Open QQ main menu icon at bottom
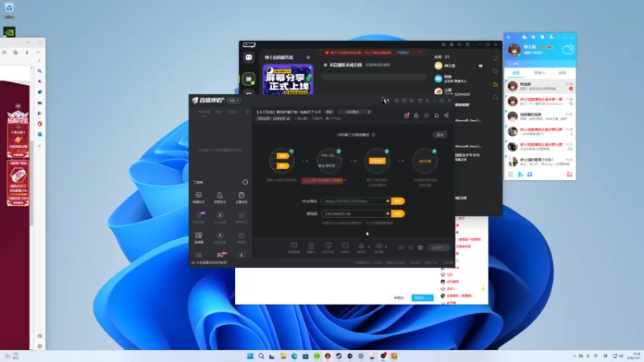This screenshot has height=362, width=644. [510, 175]
